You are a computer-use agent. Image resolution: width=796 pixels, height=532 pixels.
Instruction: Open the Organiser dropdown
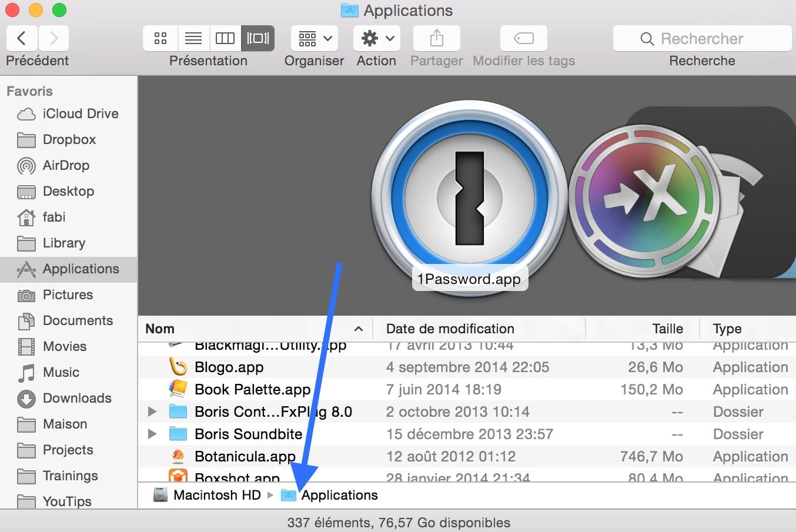click(x=315, y=39)
